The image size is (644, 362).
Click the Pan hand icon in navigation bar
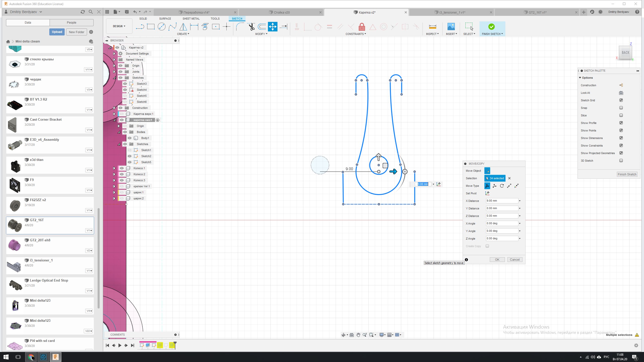(x=358, y=335)
